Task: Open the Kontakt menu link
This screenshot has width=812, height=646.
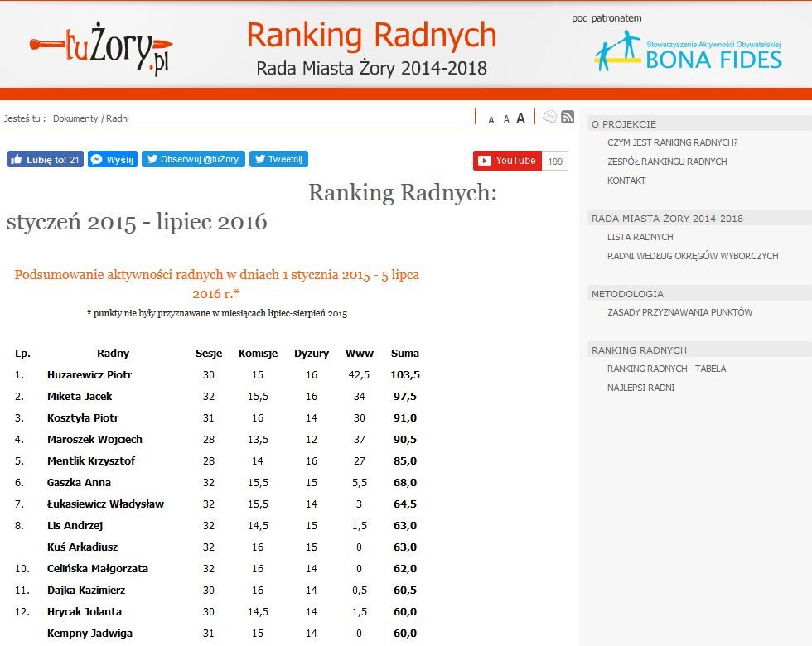Action: (x=626, y=181)
